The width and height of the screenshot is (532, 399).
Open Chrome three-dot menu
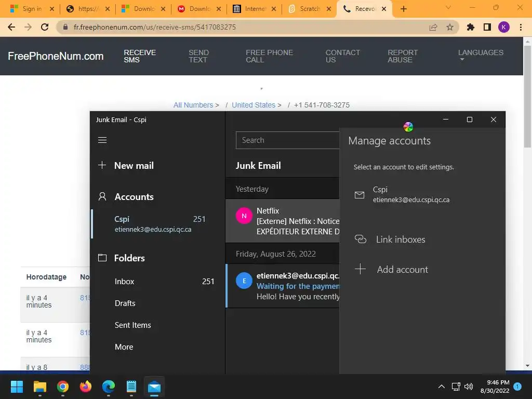point(521,27)
